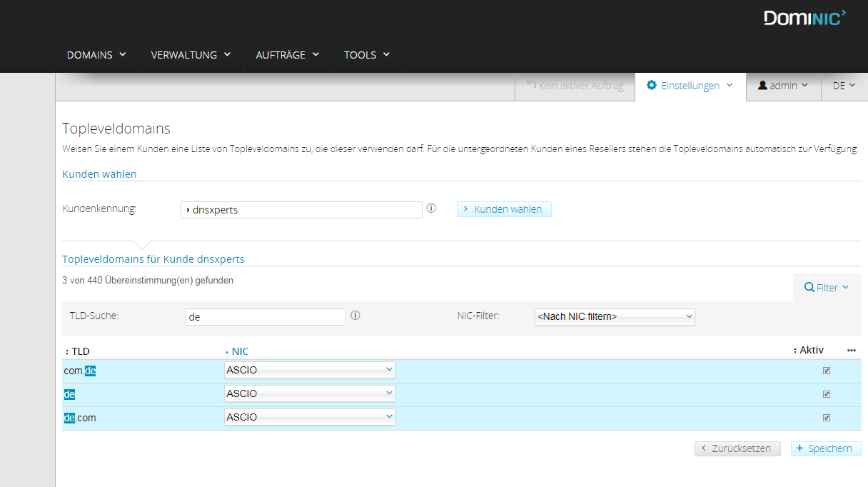Sort by the TLD column header
This screenshot has width=868, height=487.
coord(80,351)
